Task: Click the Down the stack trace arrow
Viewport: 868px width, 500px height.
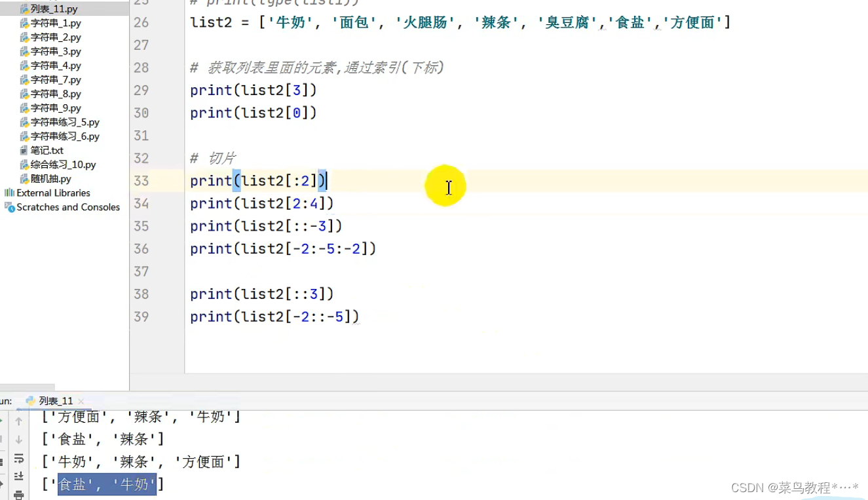Action: [19, 440]
